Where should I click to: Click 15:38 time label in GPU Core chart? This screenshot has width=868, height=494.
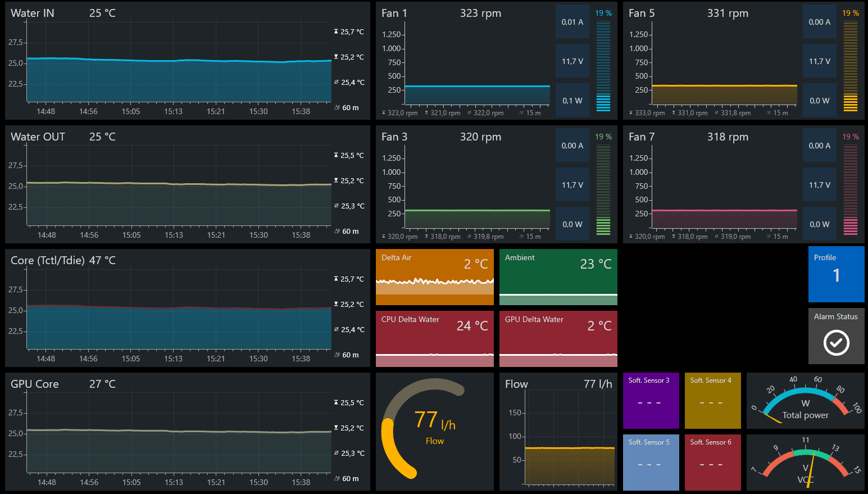pyautogui.click(x=301, y=482)
